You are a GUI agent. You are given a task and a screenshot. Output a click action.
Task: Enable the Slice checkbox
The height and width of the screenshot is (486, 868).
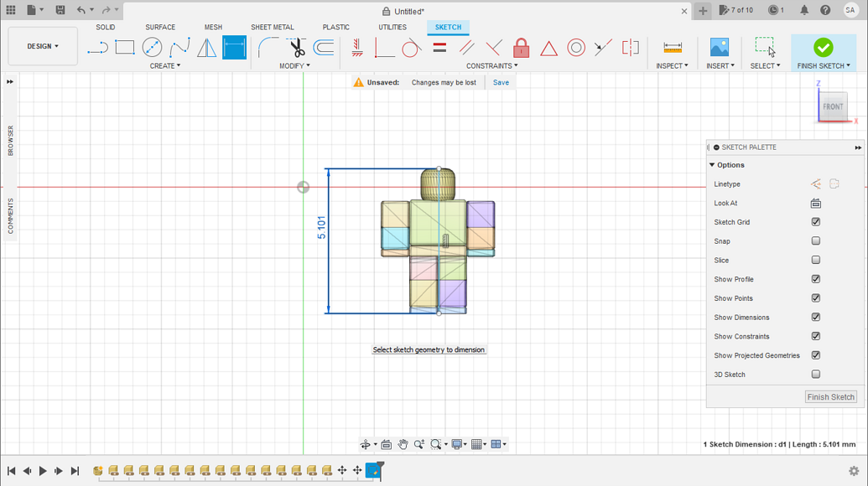[815, 260]
